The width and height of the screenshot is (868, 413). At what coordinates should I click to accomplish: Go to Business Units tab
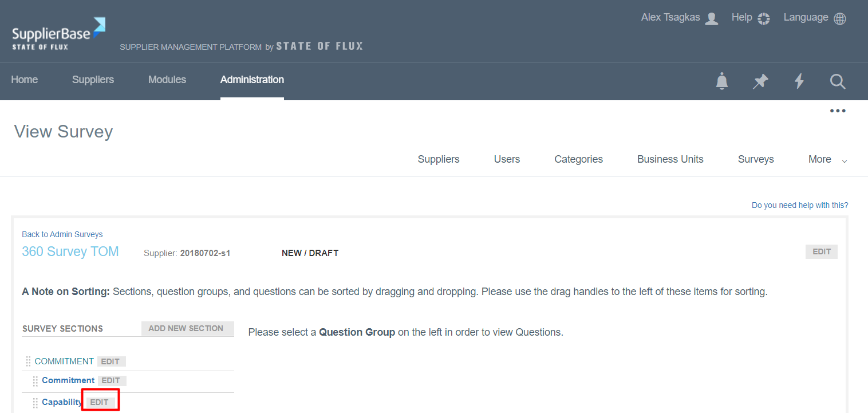pyautogui.click(x=670, y=160)
